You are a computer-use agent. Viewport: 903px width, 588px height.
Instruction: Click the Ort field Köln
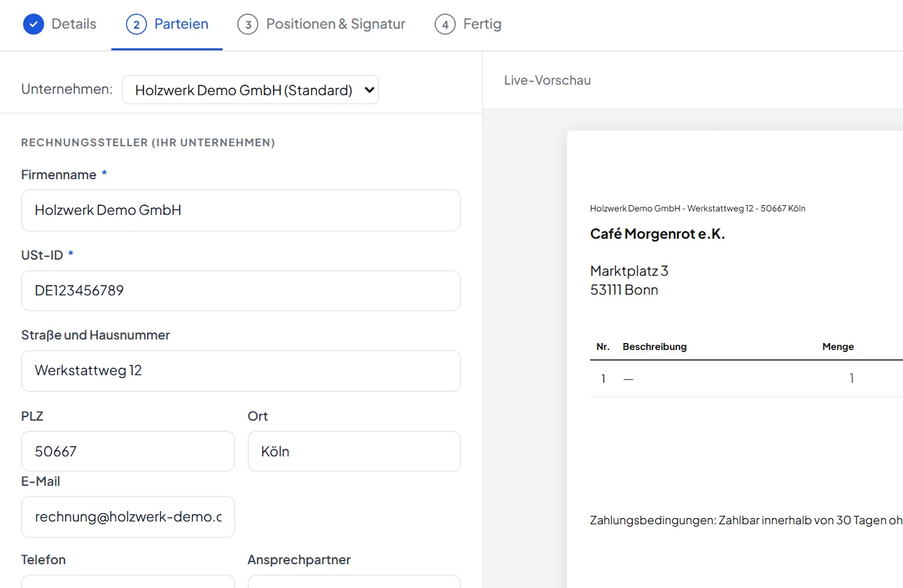pyautogui.click(x=354, y=451)
